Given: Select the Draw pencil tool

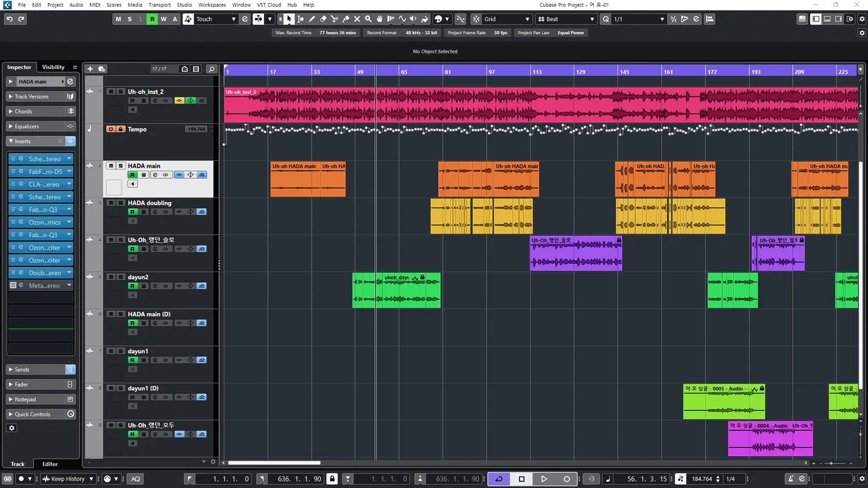Looking at the screenshot, I should click(x=312, y=19).
